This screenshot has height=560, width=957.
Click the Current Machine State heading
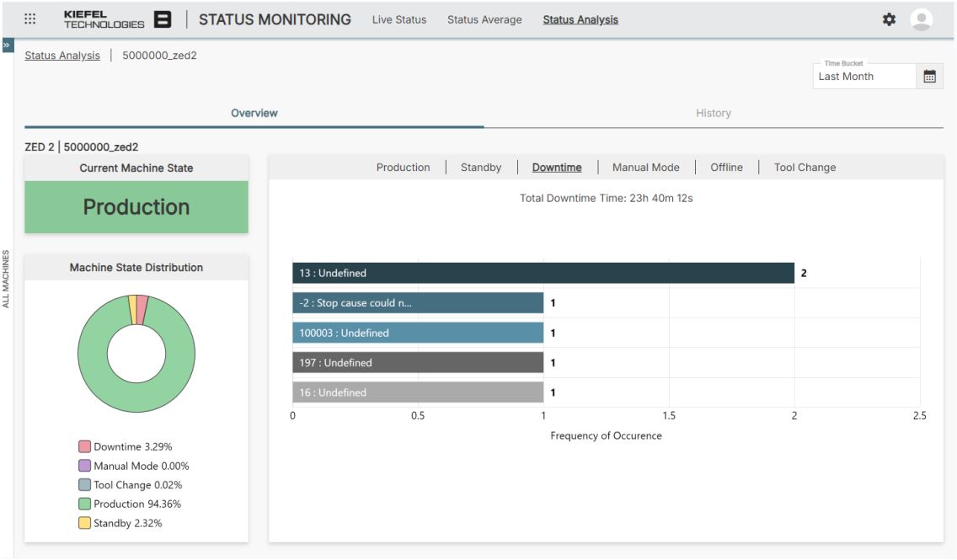click(x=136, y=168)
